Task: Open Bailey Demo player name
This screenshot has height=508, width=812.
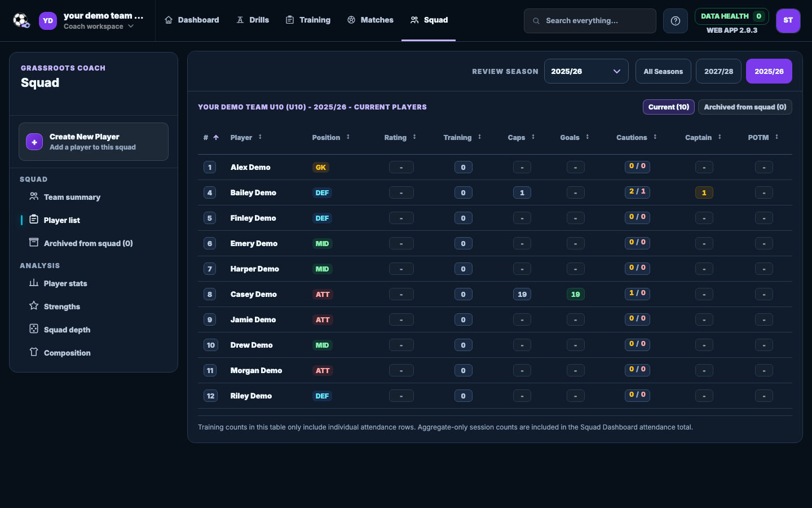Action: (x=253, y=192)
